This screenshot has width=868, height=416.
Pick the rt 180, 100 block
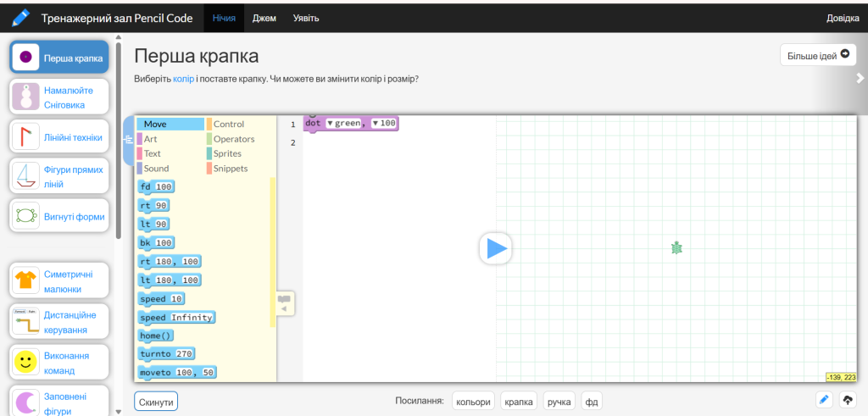[170, 261]
